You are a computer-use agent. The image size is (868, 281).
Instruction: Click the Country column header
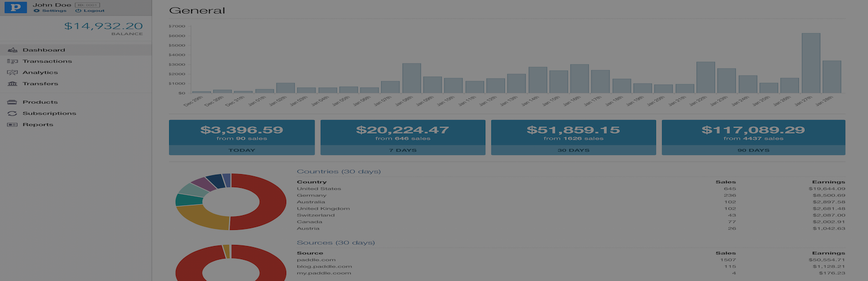pos(311,182)
